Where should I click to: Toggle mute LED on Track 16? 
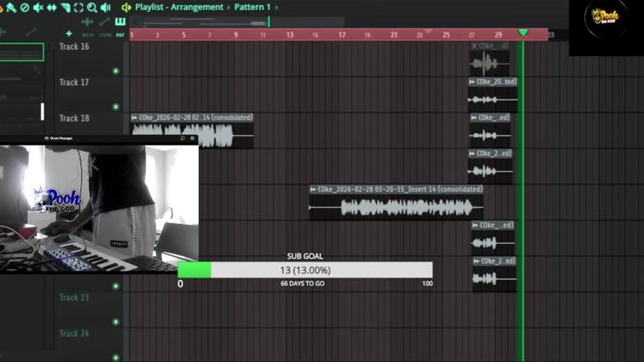[116, 71]
